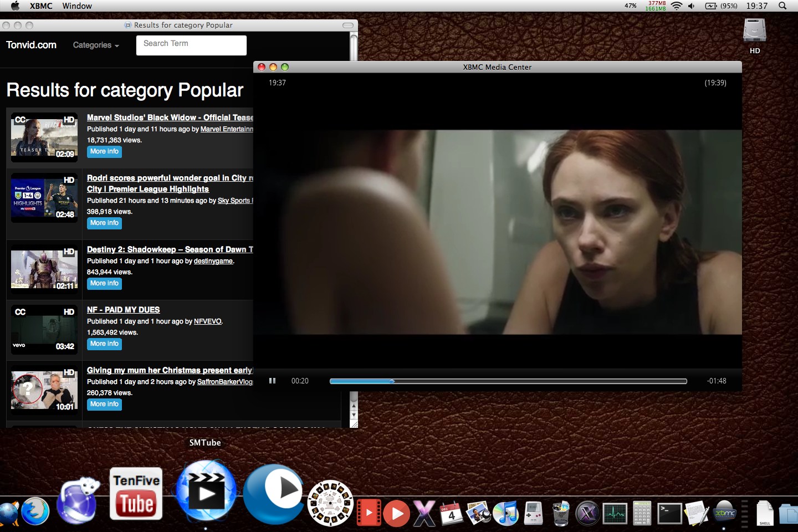The height and width of the screenshot is (532, 798).
Task: Open iTunes from the dock
Action: [505, 513]
